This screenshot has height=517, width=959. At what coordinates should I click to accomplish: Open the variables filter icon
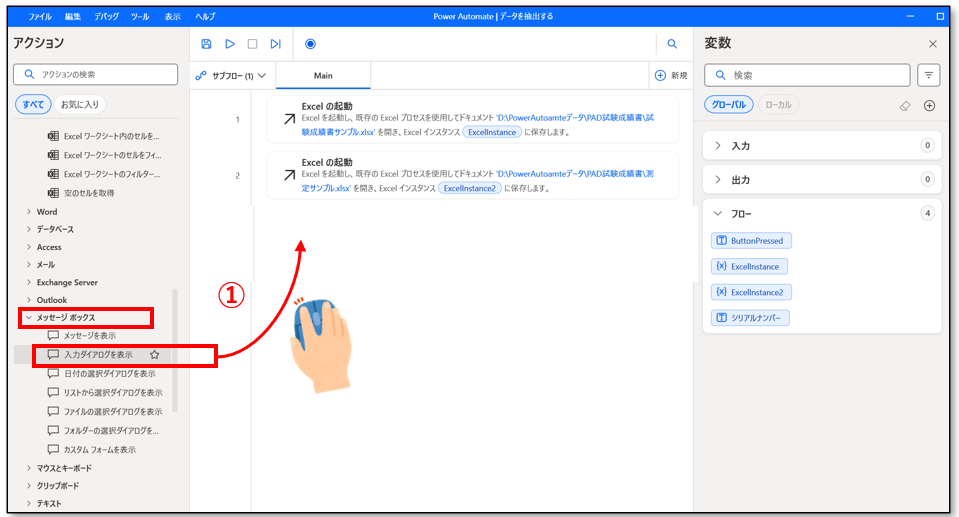(929, 75)
